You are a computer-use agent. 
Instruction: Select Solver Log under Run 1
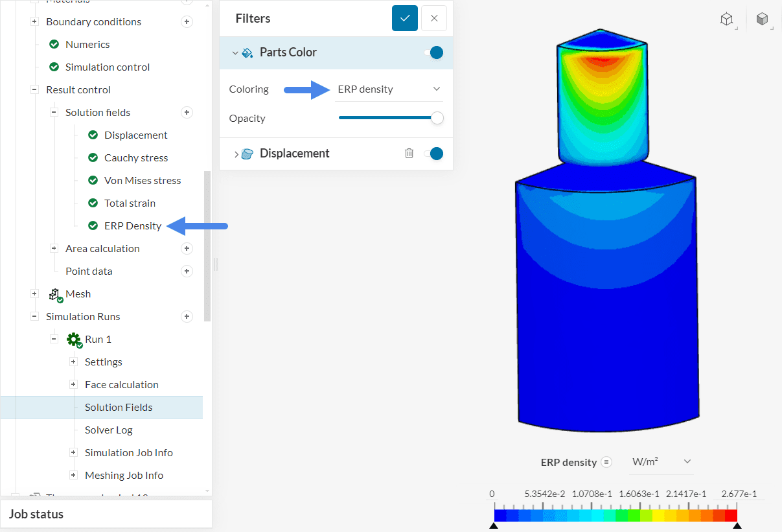pos(108,430)
